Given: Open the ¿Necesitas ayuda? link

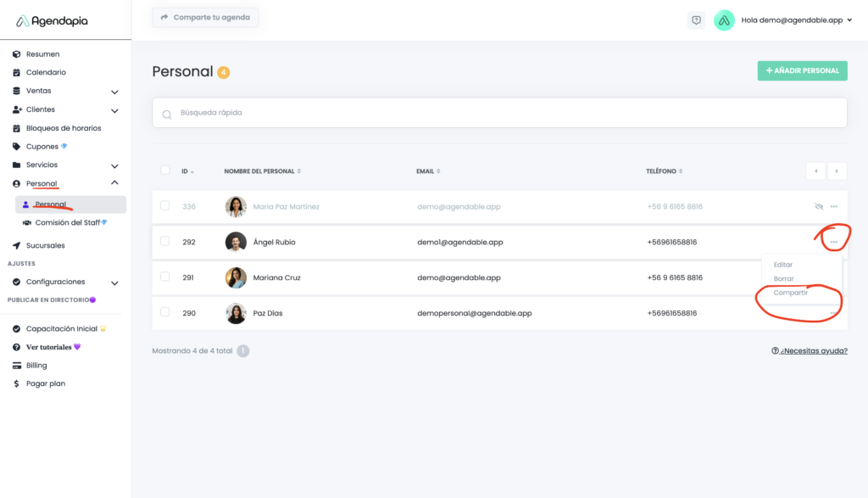Looking at the screenshot, I should point(809,350).
